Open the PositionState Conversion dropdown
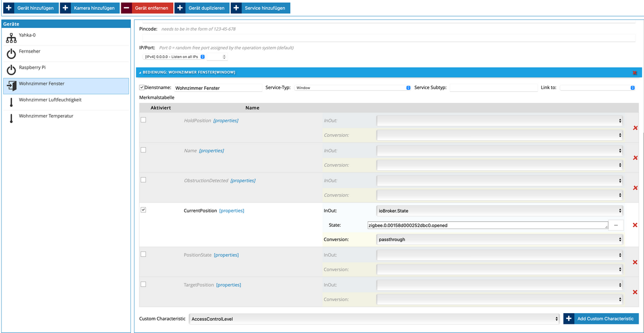Screen dimensions: 644x333 (x=500, y=270)
